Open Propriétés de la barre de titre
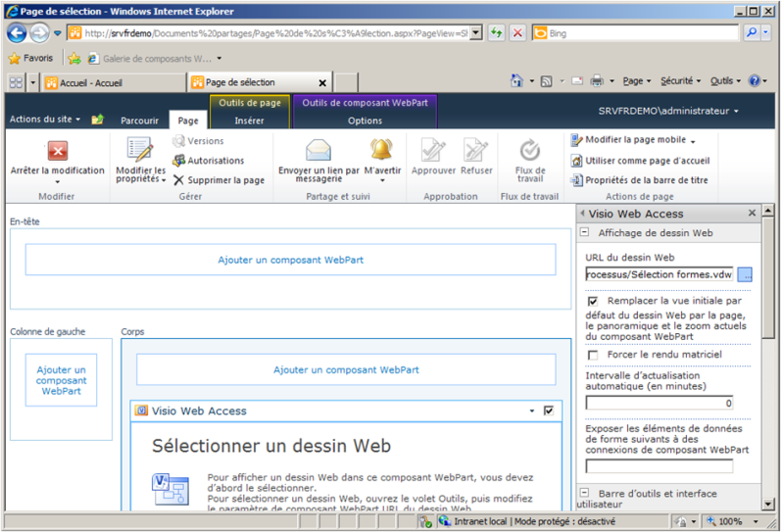This screenshot has width=784, height=532. pyautogui.click(x=640, y=180)
